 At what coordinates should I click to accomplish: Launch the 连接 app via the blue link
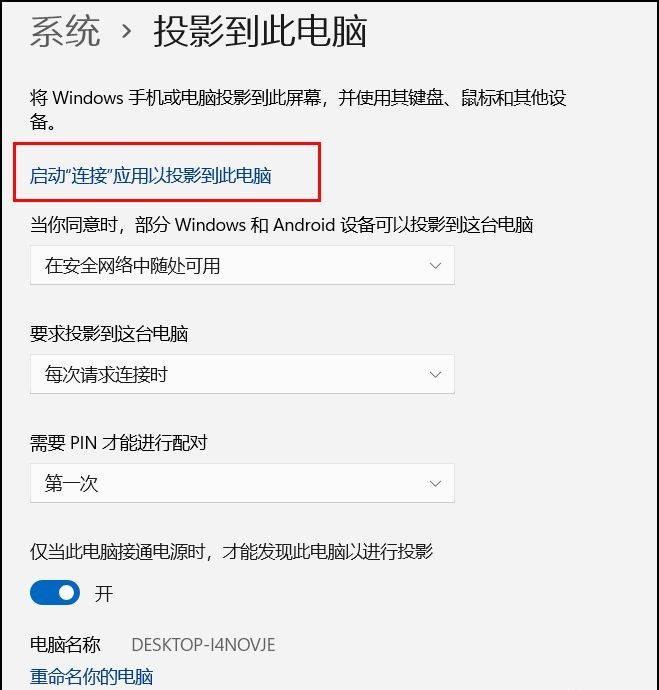150,176
